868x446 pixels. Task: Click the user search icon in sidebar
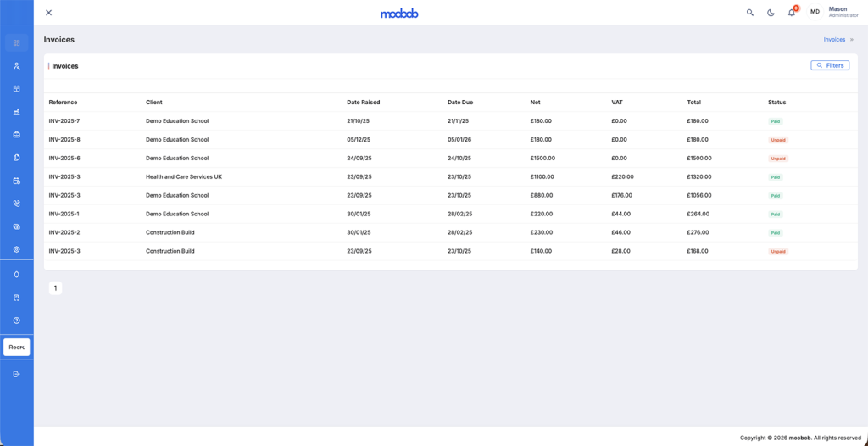tap(16, 65)
